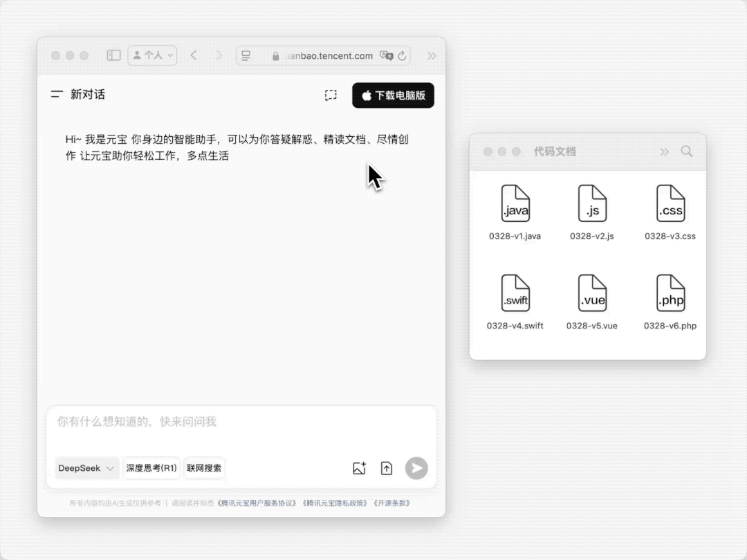Viewport: 747px width, 560px height.
Task: Go forward with browser forward arrow
Action: 219,55
